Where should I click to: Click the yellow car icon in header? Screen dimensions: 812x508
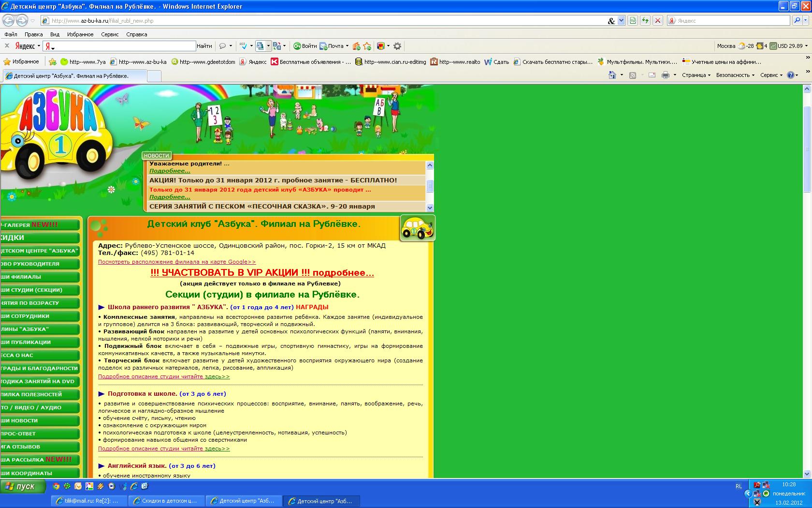[418, 228]
